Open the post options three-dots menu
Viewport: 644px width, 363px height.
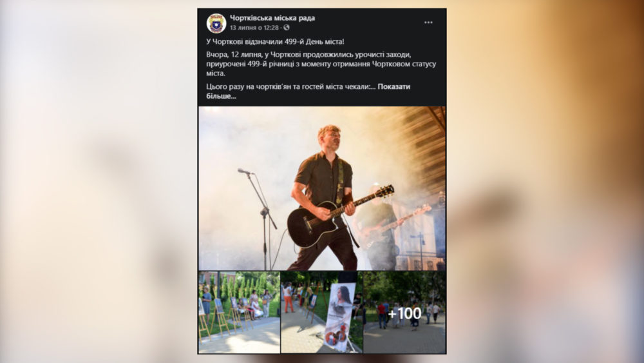[x=428, y=23]
